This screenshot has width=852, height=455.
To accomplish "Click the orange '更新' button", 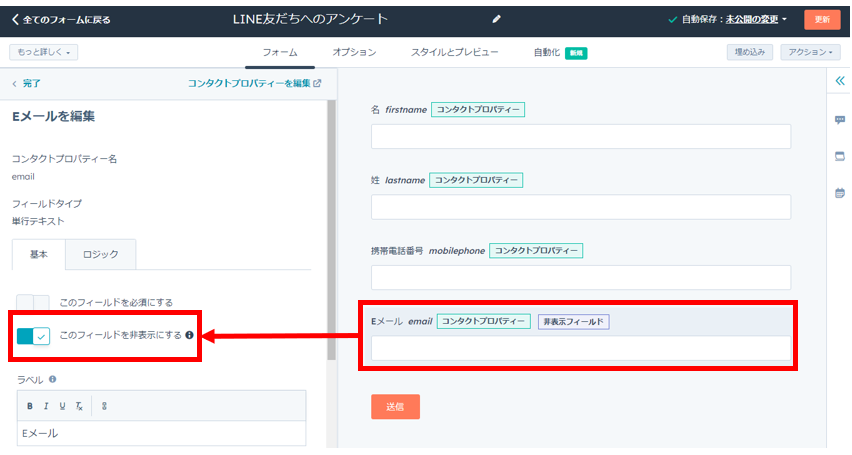I will [x=822, y=19].
